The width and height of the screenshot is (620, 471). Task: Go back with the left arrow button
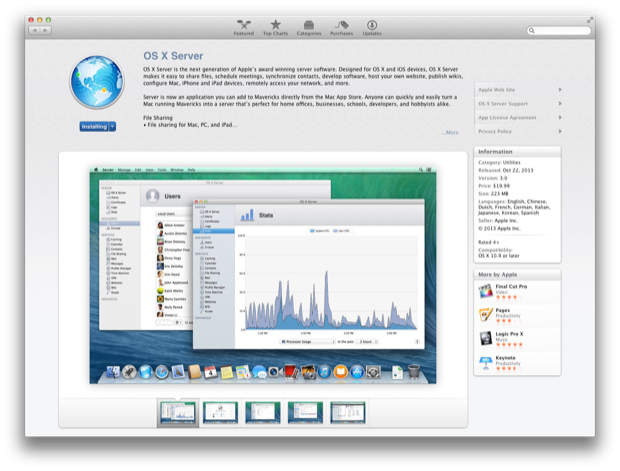pyautogui.click(x=34, y=30)
